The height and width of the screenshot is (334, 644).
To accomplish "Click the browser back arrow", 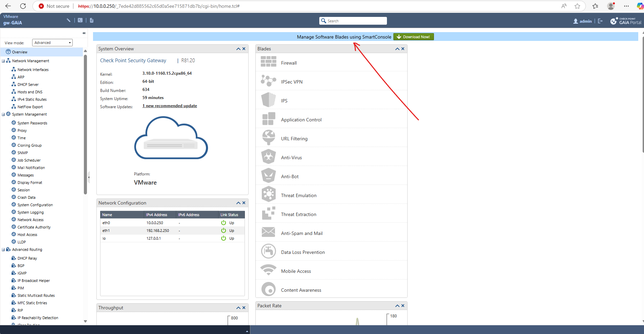I will click(8, 6).
